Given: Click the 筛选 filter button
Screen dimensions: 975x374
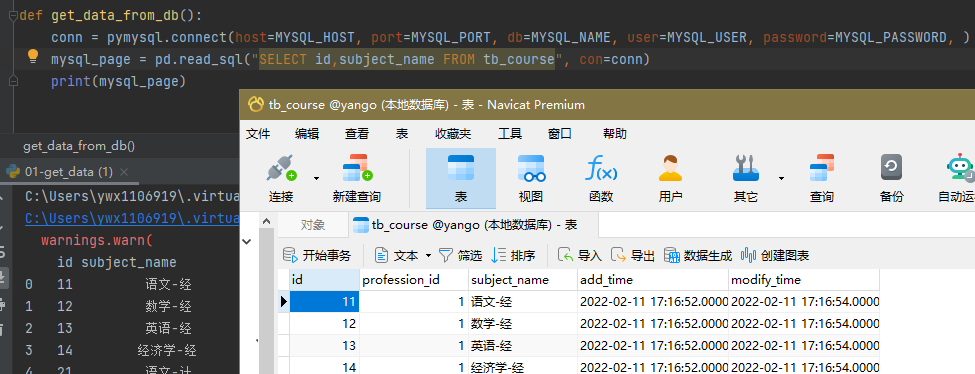Looking at the screenshot, I should pyautogui.click(x=461, y=255).
